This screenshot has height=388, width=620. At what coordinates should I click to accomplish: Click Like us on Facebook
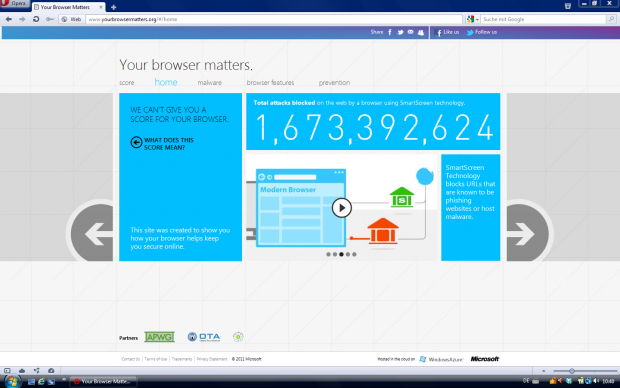[x=447, y=32]
